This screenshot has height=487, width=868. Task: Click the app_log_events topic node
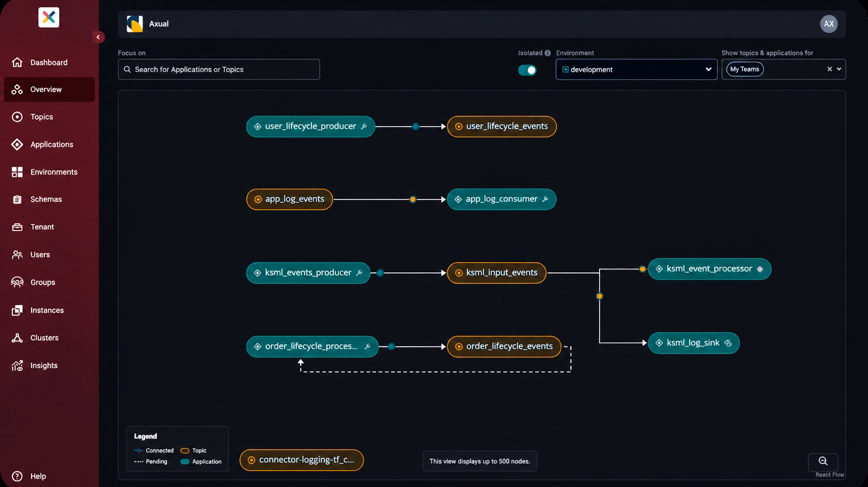[289, 199]
